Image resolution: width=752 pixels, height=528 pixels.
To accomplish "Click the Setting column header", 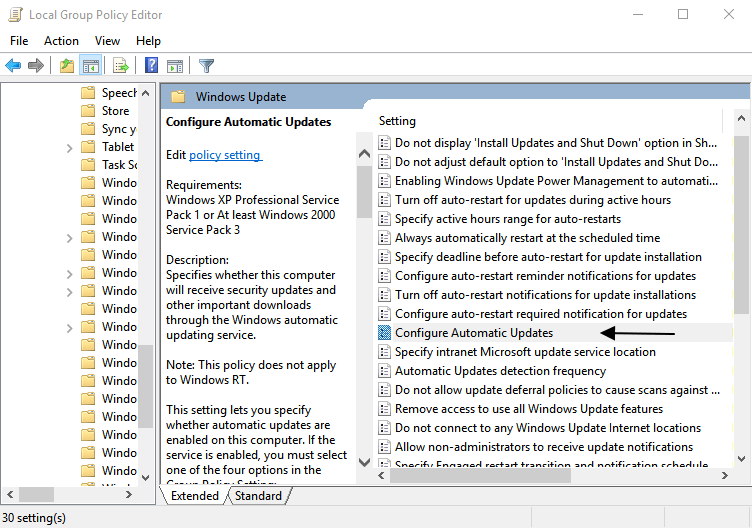I will (x=398, y=121).
